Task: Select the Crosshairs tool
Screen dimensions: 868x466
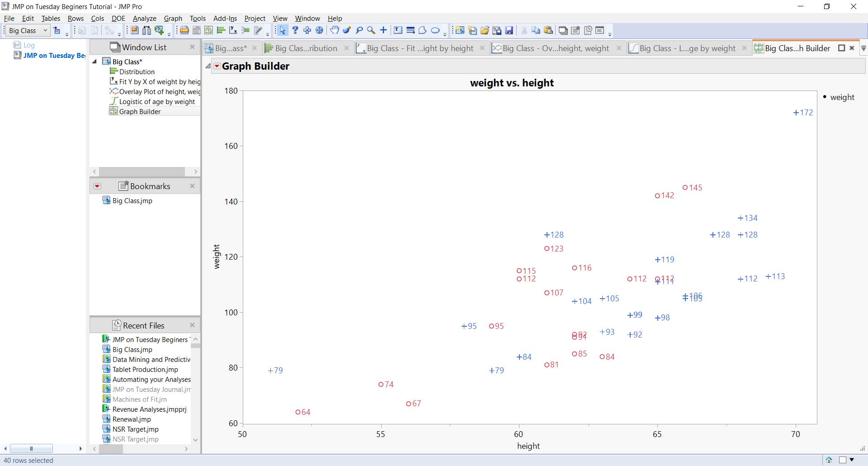Action: (383, 30)
